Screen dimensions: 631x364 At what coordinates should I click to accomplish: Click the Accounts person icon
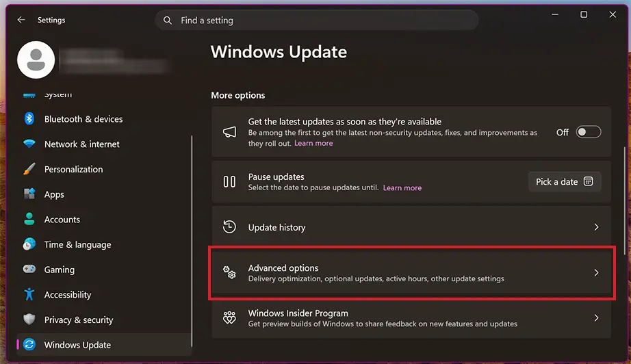click(29, 219)
